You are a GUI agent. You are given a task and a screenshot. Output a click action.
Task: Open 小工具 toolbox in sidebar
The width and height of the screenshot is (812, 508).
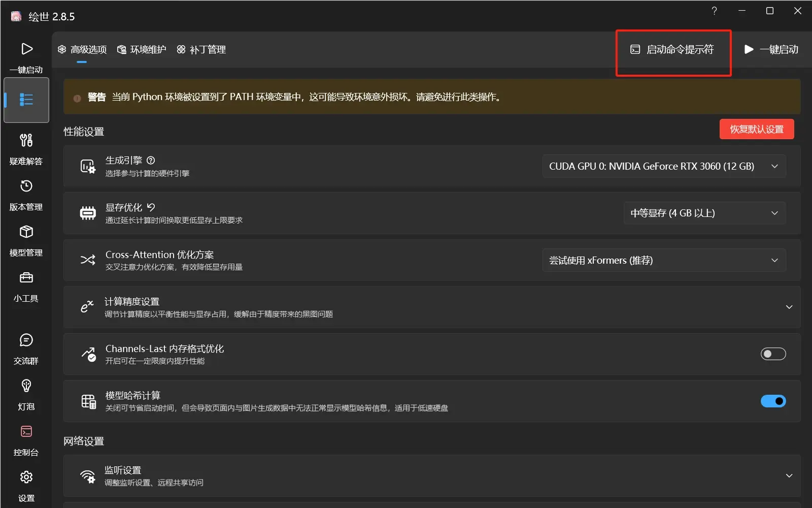coord(26,286)
